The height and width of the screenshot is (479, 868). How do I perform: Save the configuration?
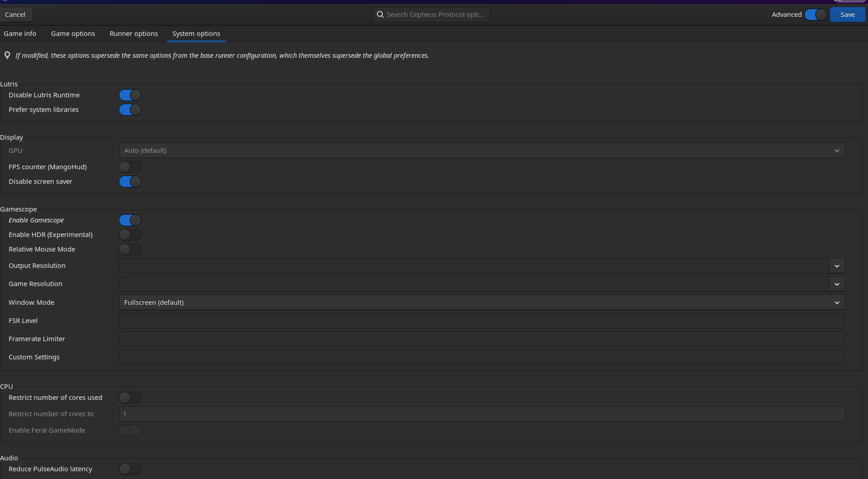coord(848,15)
